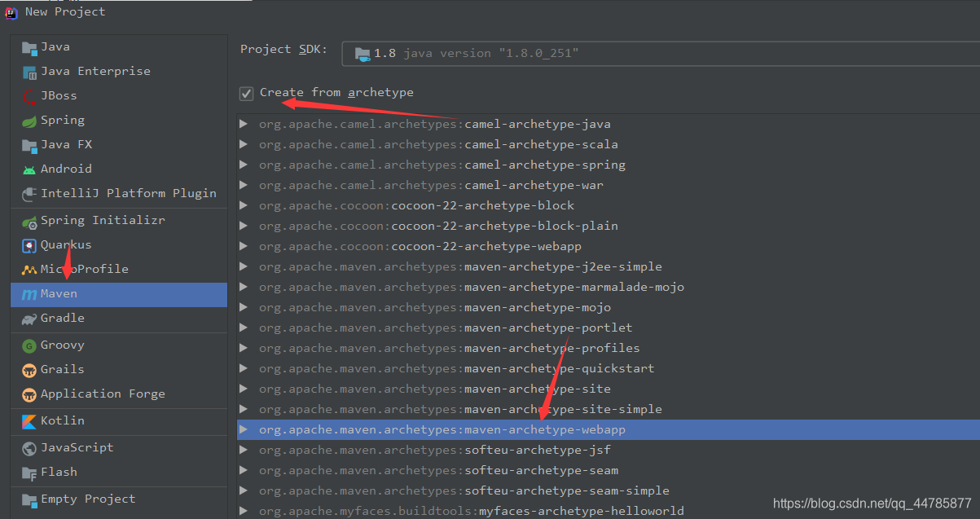Click the SDK folder icon in combo box
The height and width of the screenshot is (519, 980).
pos(363,54)
